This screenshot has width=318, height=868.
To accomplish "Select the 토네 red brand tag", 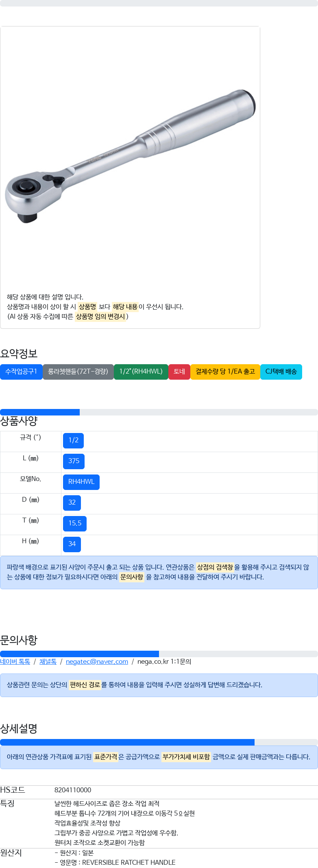I will [x=179, y=372].
